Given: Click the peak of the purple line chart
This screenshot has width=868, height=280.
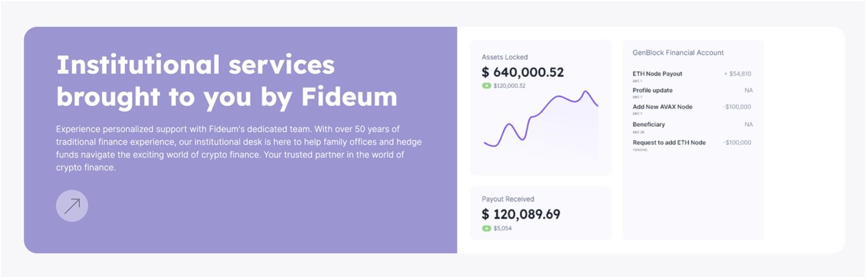Looking at the screenshot, I should point(585,92).
